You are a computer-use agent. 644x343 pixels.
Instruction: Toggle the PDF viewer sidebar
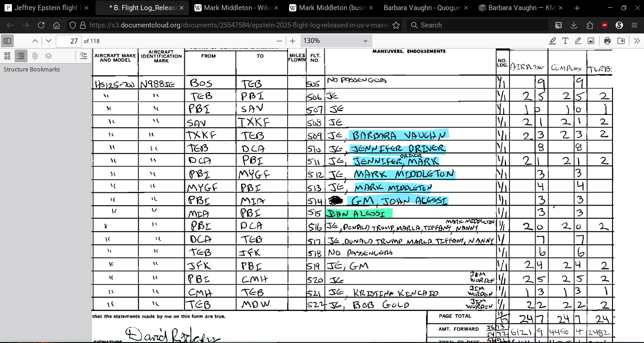7,41
